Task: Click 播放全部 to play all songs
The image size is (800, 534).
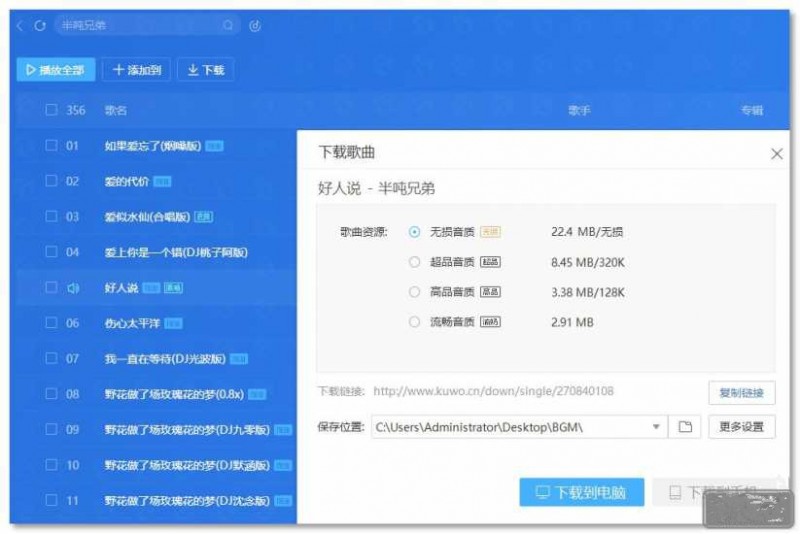Action: pyautogui.click(x=55, y=70)
